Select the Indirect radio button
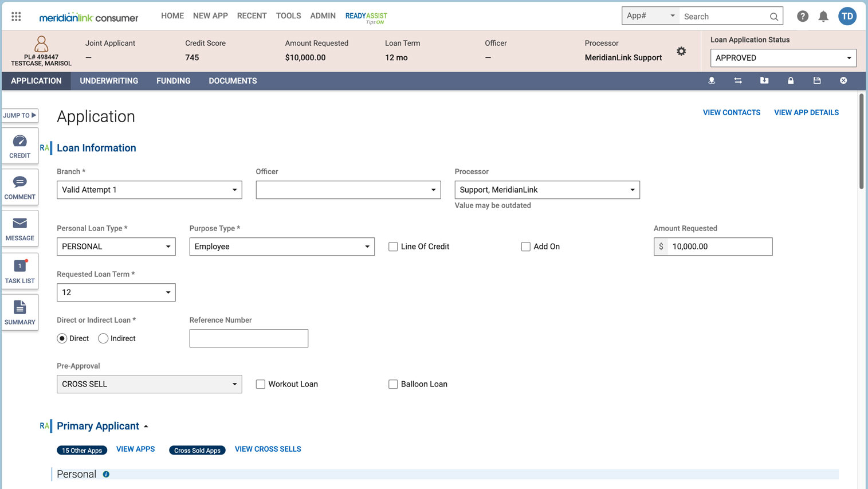868x489 pixels. coord(103,338)
